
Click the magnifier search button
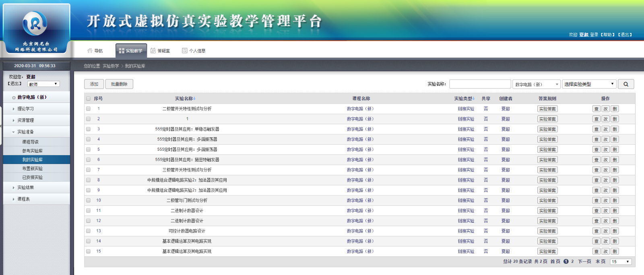(x=625, y=84)
